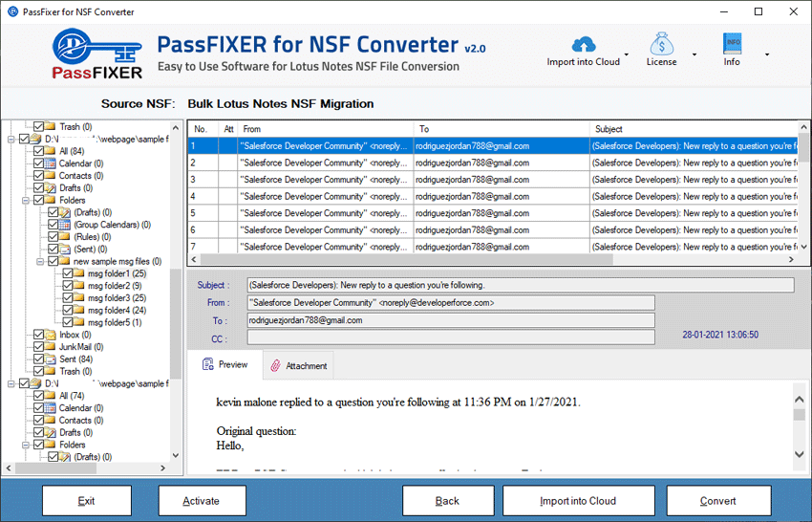
Task: Toggle the msg folder3 (25) checkbox
Action: 67,298
